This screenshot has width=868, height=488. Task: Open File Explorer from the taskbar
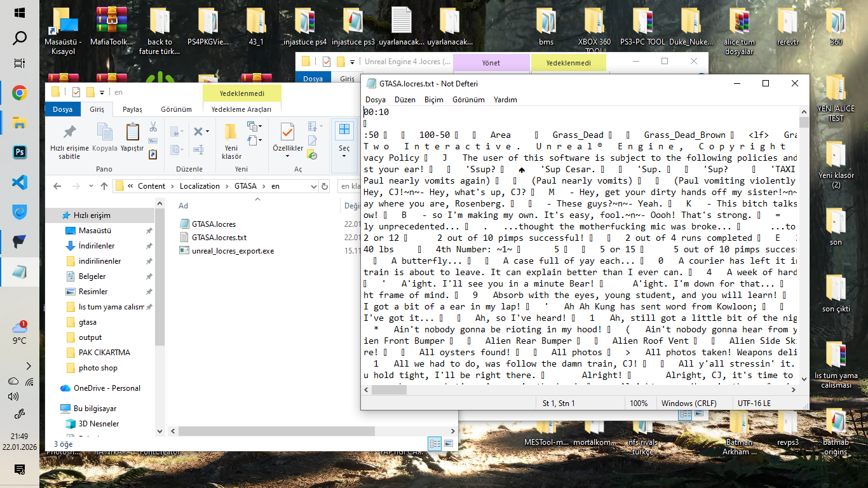[x=19, y=123]
